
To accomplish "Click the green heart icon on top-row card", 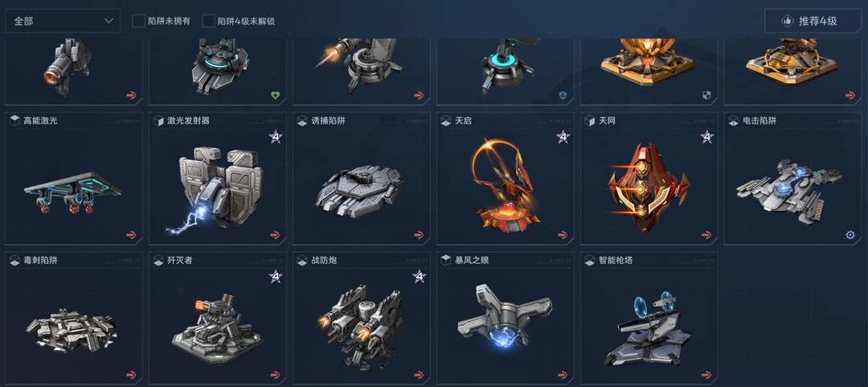I will click(275, 96).
